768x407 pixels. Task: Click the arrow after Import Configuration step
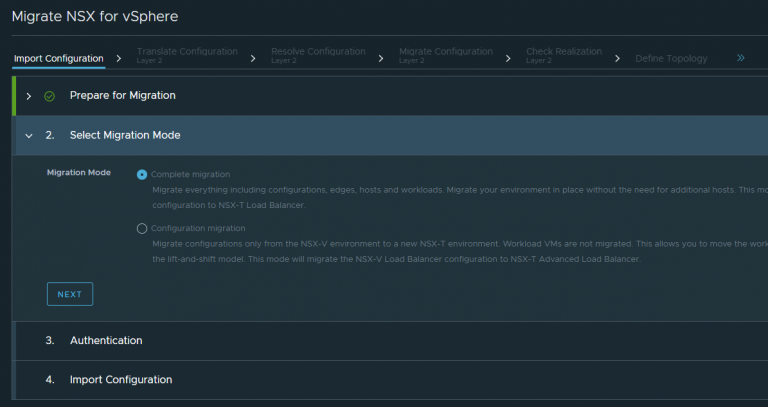(x=119, y=58)
